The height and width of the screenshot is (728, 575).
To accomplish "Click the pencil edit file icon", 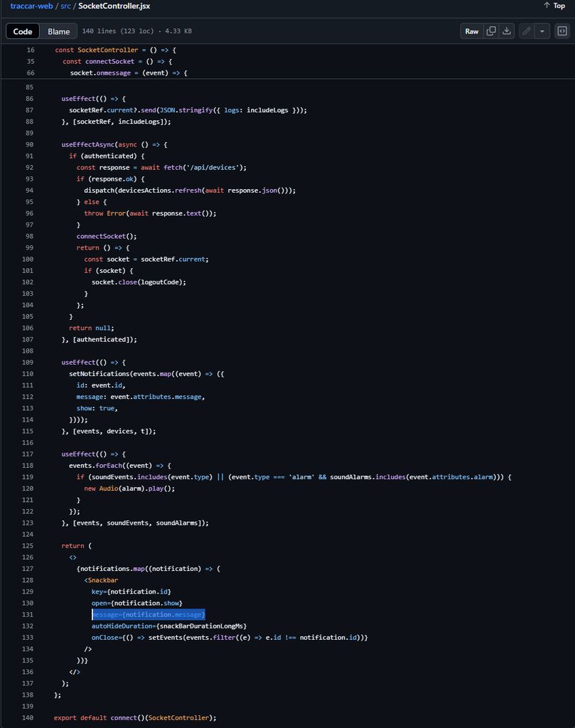I will click(x=526, y=31).
